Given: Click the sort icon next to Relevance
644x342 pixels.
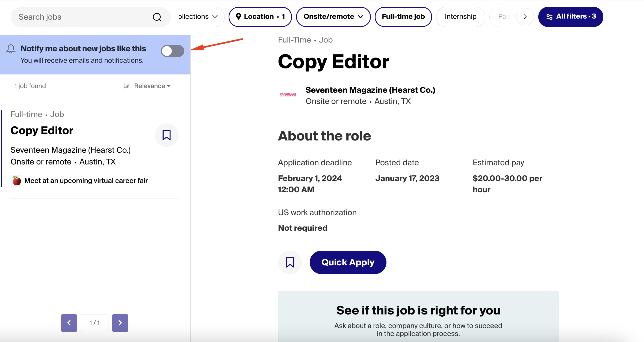Looking at the screenshot, I should pyautogui.click(x=127, y=86).
